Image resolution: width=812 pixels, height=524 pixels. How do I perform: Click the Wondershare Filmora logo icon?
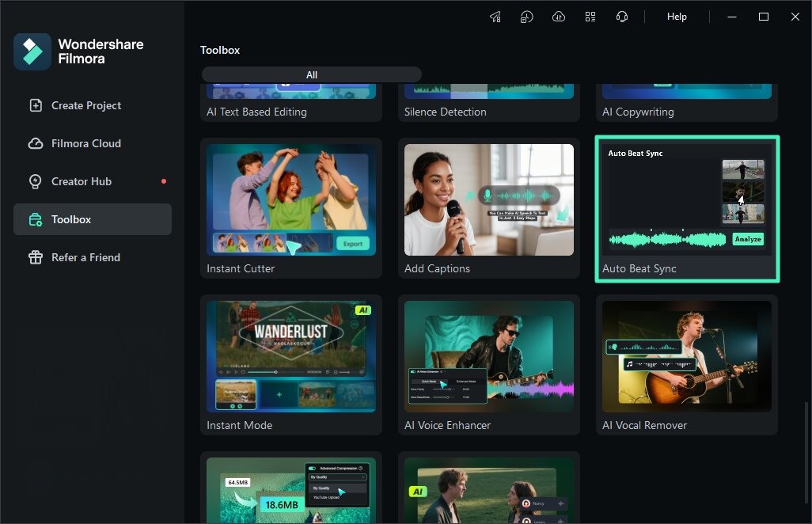pyautogui.click(x=32, y=51)
